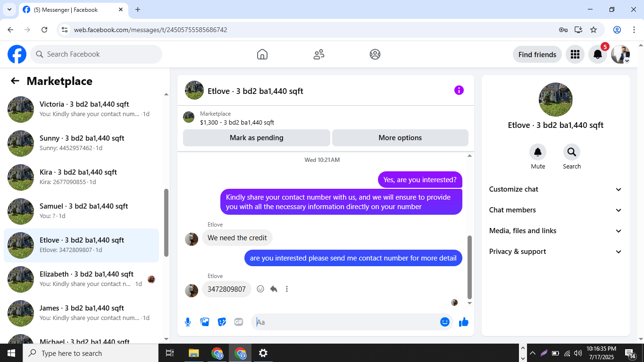Screen dimensions: 644x362
Task: Attach a photo file icon
Action: click(x=205, y=322)
